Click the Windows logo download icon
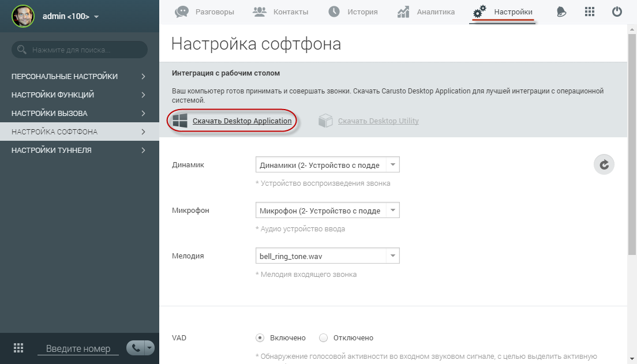637x364 pixels. point(180,121)
